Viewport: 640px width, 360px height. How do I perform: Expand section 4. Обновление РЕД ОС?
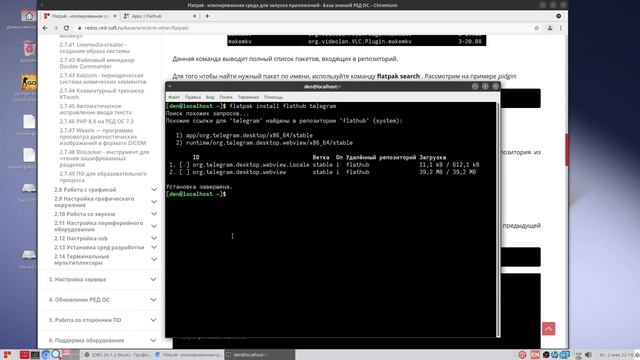click(x=153, y=300)
